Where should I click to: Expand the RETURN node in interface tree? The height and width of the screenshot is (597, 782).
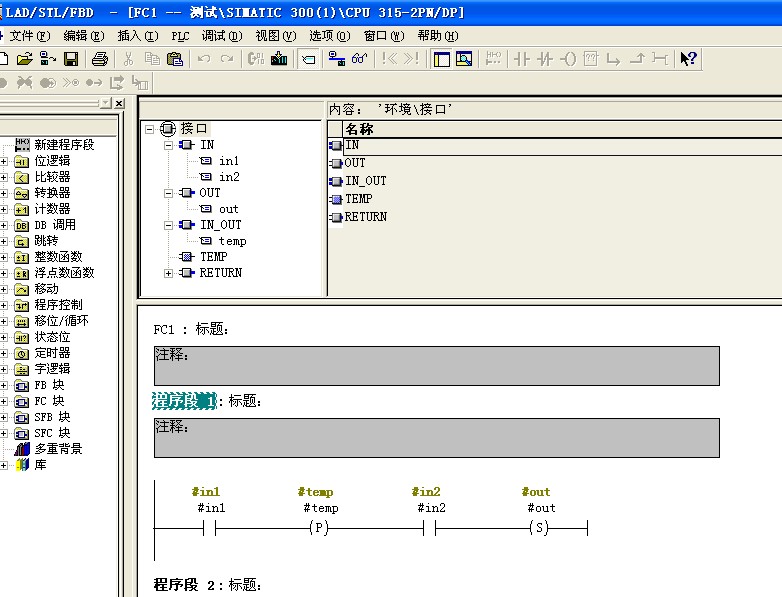click(x=168, y=273)
